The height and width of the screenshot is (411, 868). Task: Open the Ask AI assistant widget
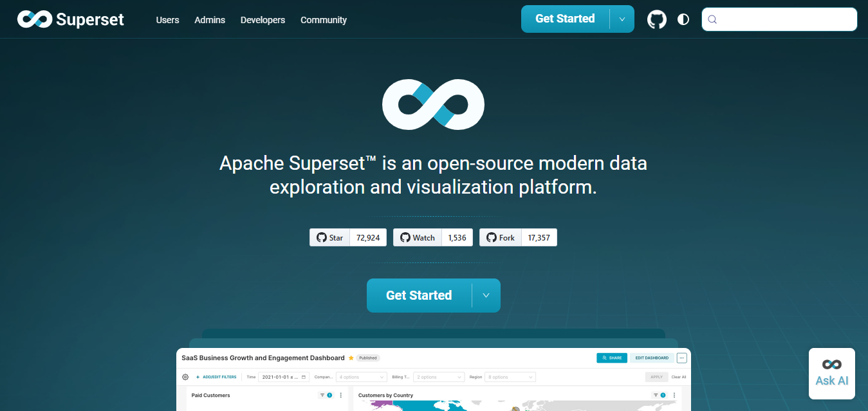[832, 374]
